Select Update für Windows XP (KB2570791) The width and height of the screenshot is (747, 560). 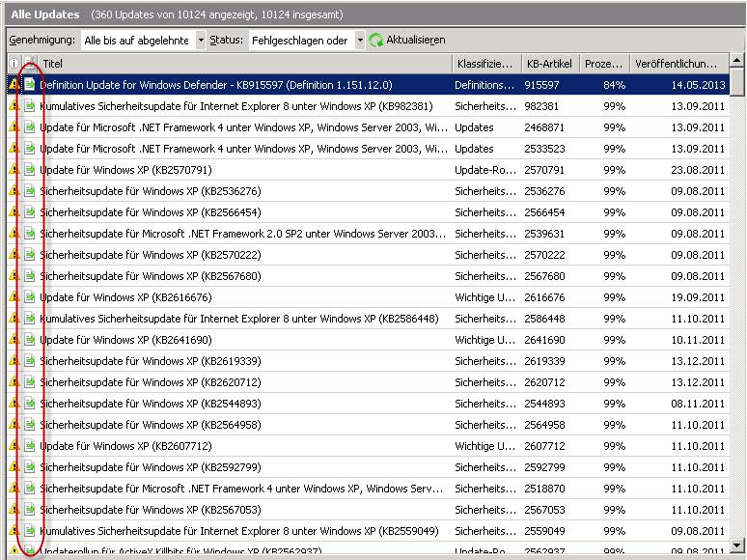pos(125,170)
